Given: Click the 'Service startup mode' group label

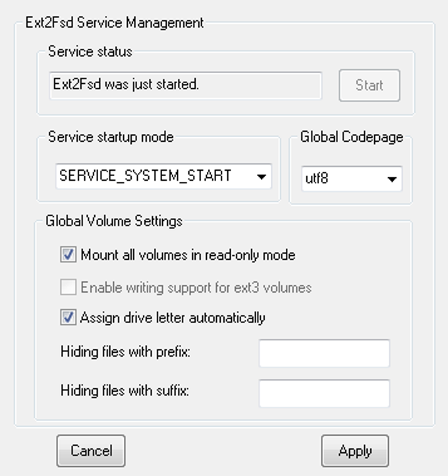Looking at the screenshot, I should (x=111, y=137).
